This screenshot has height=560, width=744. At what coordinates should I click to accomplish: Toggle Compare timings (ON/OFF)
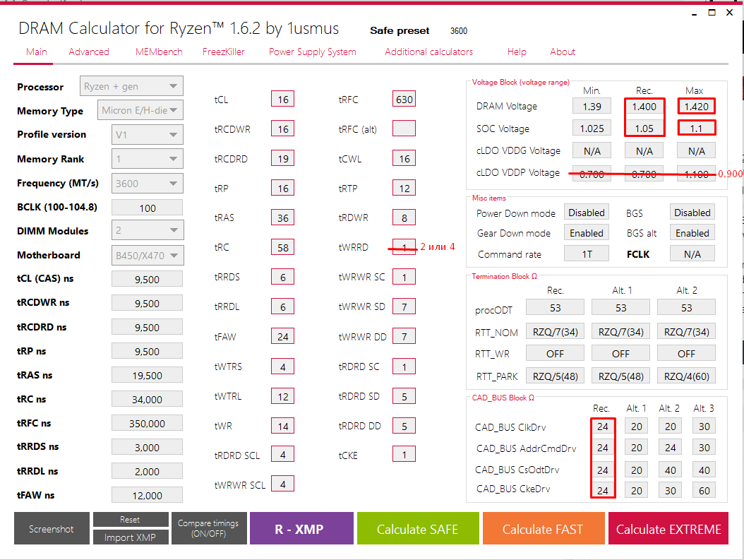point(208,528)
